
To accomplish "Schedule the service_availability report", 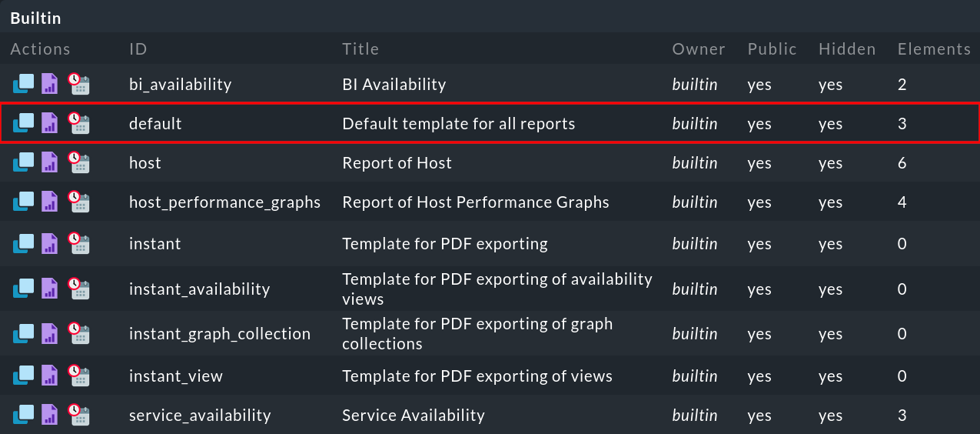I will (x=78, y=415).
